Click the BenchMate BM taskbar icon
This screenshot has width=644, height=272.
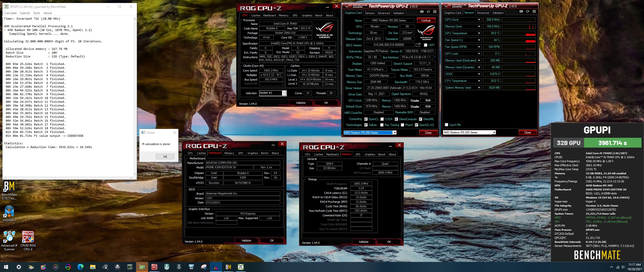[228, 267]
